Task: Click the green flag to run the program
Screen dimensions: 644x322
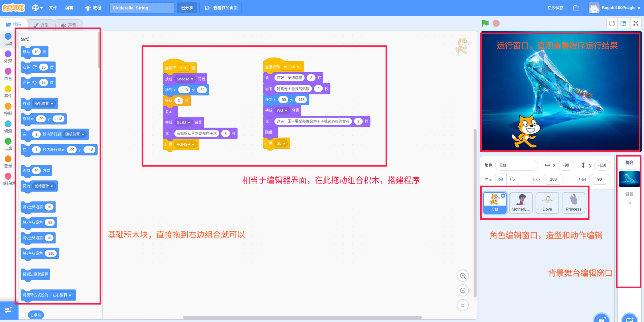Action: point(485,23)
